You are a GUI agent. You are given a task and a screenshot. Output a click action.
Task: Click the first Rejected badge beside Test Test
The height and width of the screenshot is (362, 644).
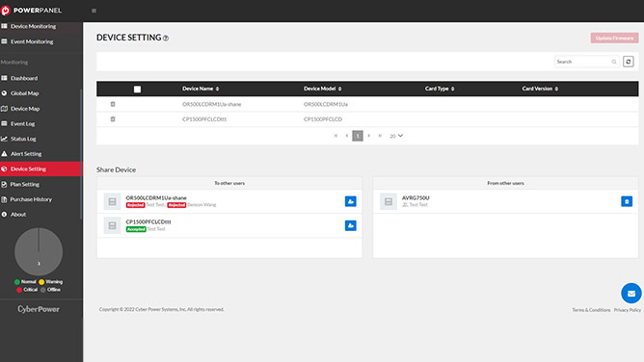coord(135,205)
